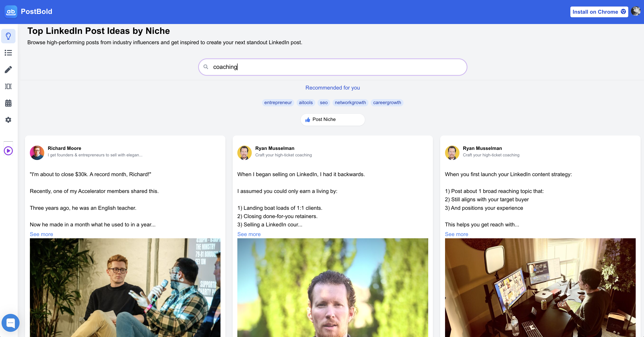Toggle the seo niche filter
644x337 pixels.
[324, 103]
